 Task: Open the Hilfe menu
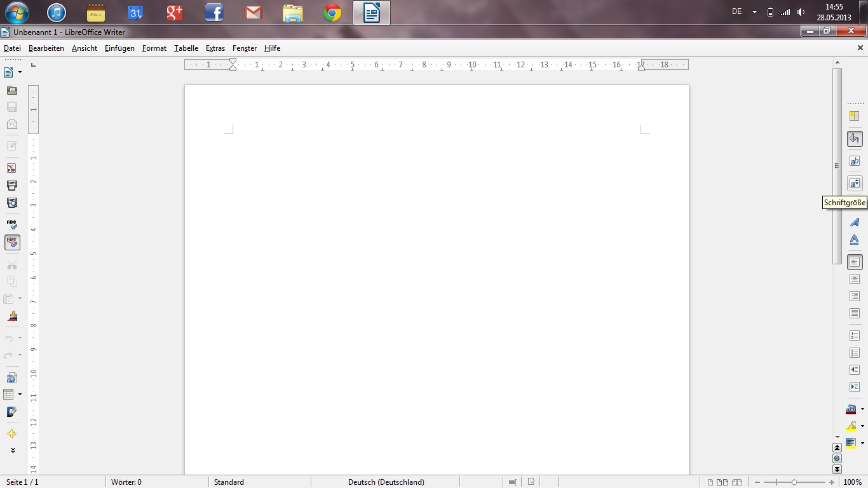(272, 48)
